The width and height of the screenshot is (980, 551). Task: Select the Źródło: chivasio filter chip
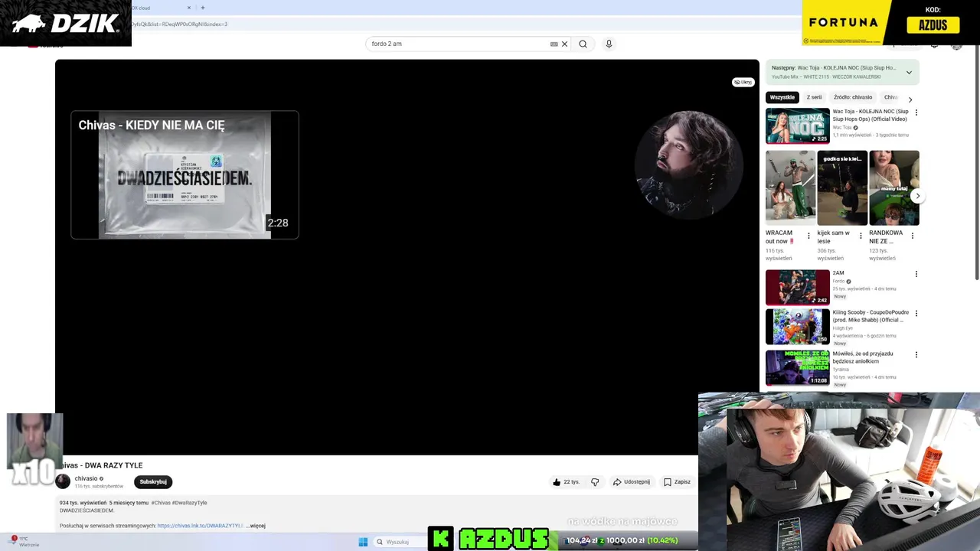coord(853,97)
